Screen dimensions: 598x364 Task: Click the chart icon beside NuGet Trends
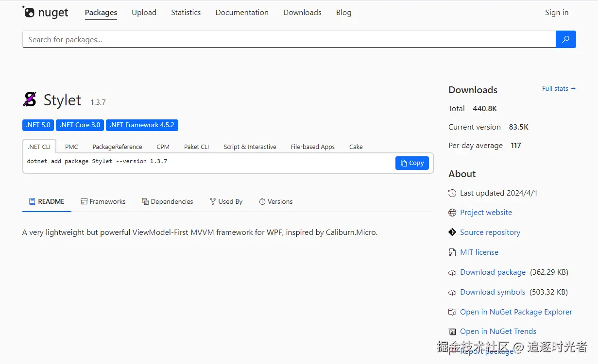click(452, 332)
